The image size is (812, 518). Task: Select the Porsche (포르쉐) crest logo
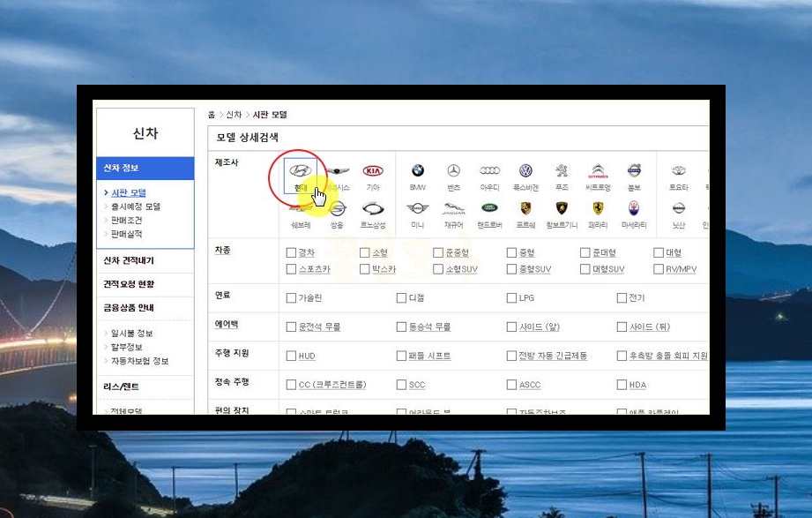(x=525, y=208)
